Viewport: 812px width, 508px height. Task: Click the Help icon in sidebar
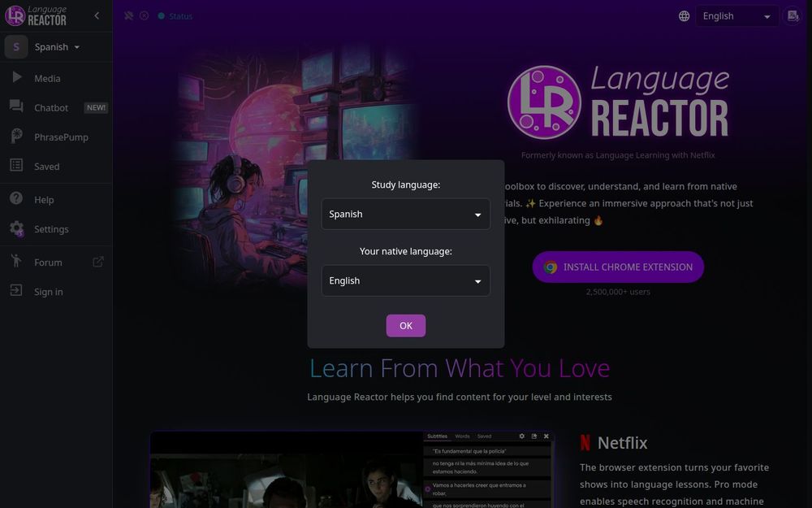17,199
